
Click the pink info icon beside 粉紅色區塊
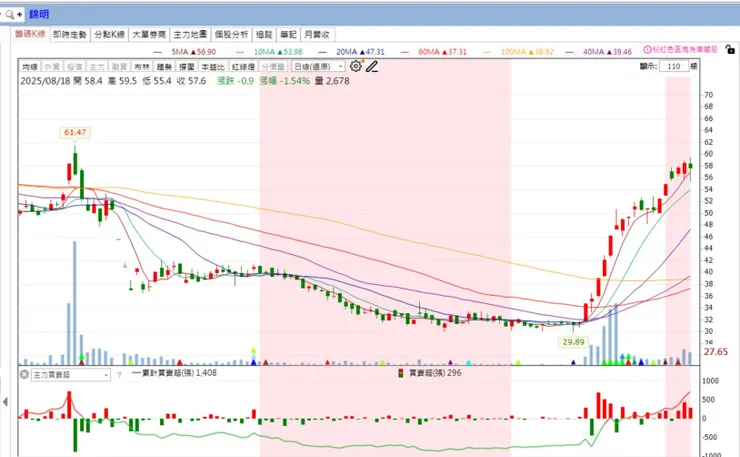coord(647,50)
